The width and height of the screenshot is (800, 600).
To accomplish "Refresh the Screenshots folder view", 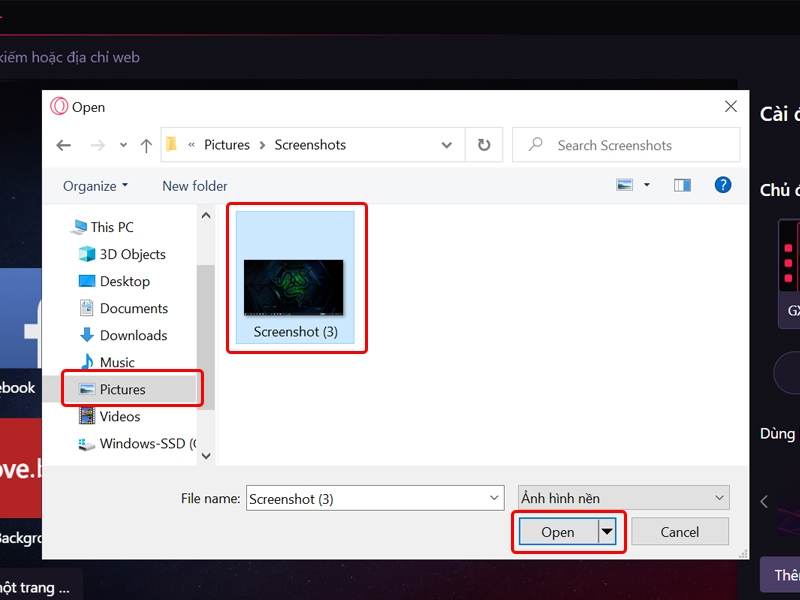I will point(484,145).
